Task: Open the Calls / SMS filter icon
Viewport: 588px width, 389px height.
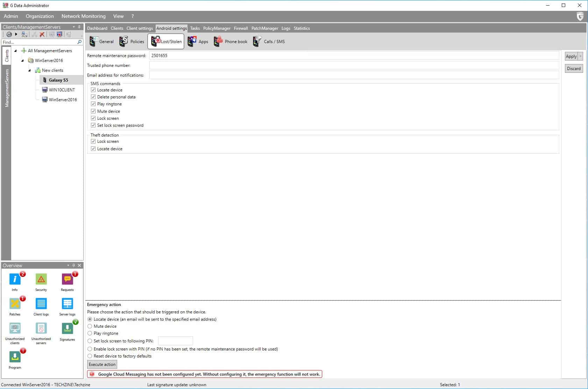Action: tap(257, 41)
